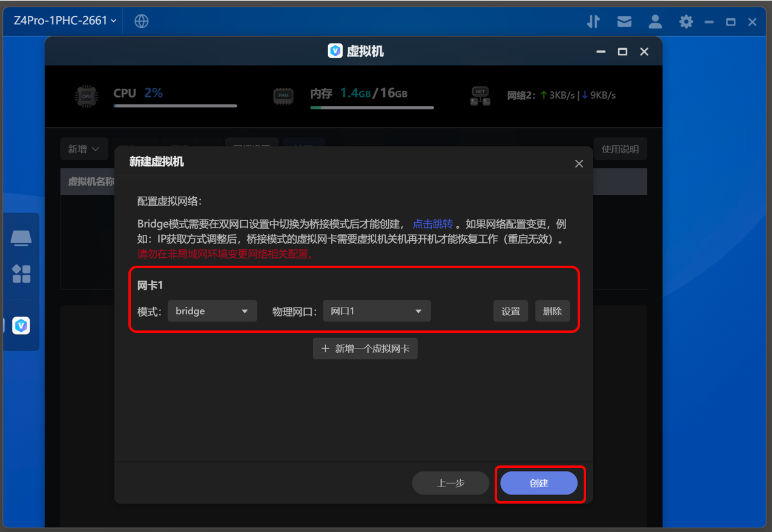
Task: Open the settings gear icon
Action: point(686,21)
